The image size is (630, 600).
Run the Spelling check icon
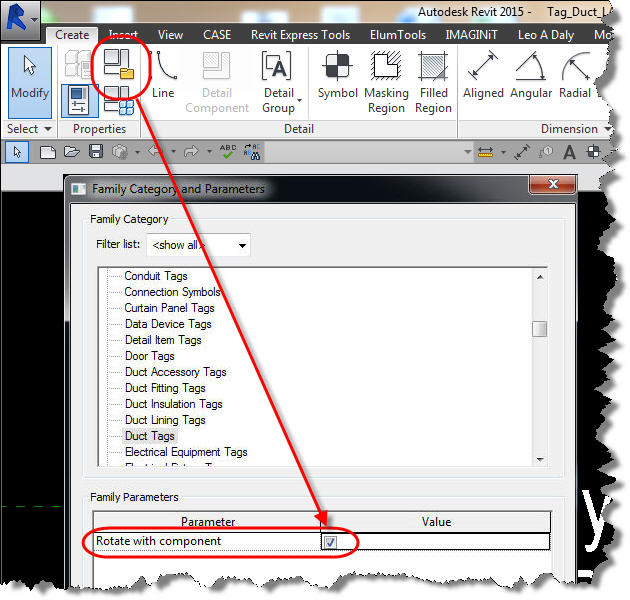[228, 152]
